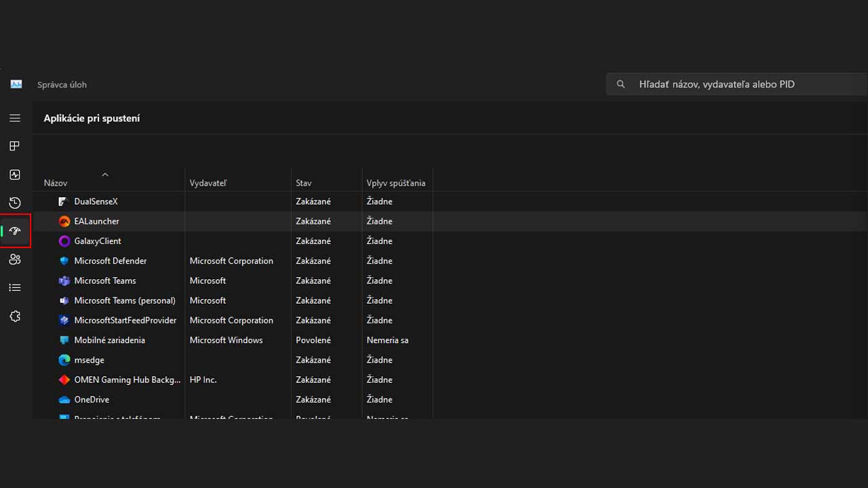
Task: Select the Mobilné zariadenia entry name
Action: coord(110,340)
